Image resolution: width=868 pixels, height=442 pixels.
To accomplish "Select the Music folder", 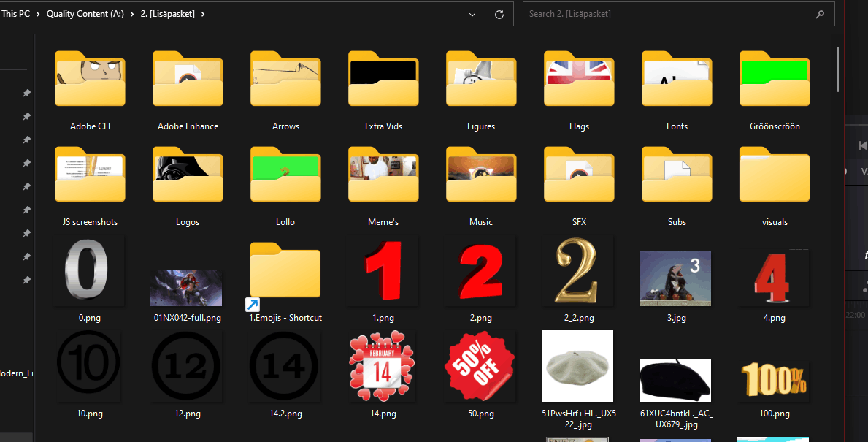I will point(481,175).
